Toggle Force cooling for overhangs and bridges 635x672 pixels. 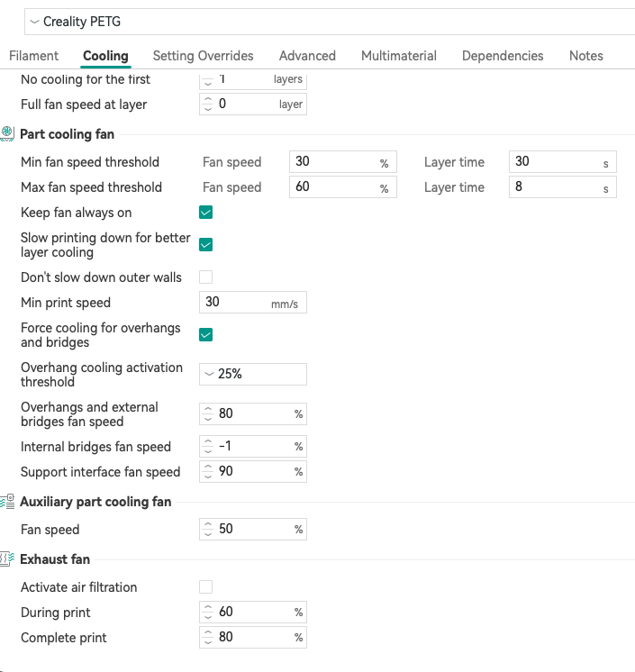point(205,335)
